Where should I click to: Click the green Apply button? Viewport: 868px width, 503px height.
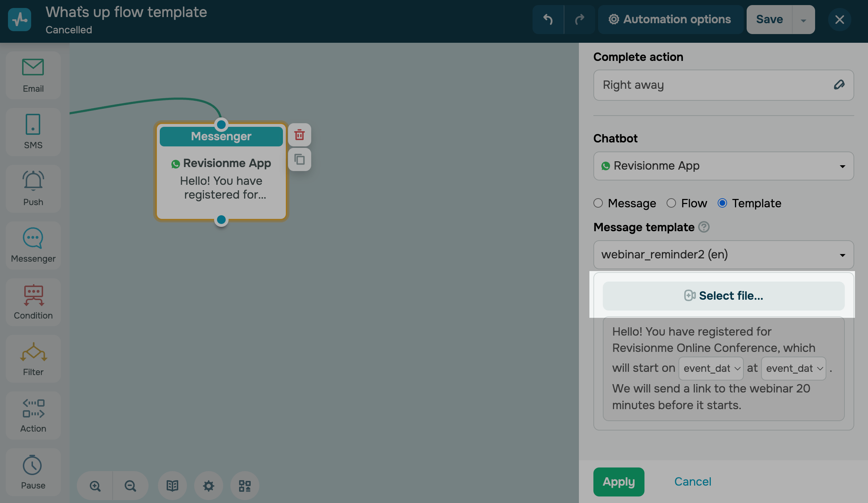pos(618,482)
